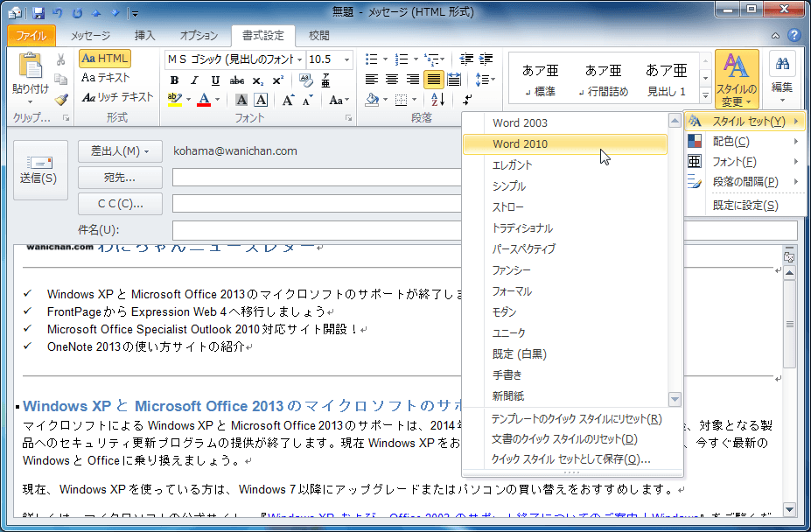This screenshot has width=811, height=532.
Task: Open the ファイル tab
Action: pos(31,36)
